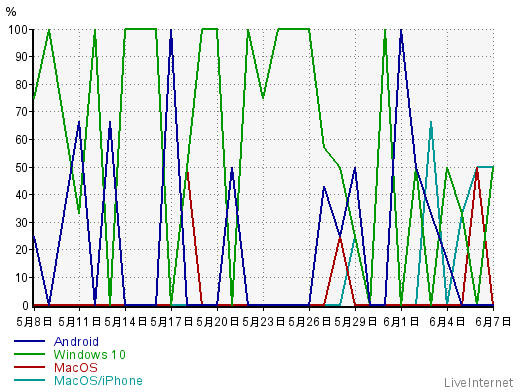
Task: Click the red MacOS legend line
Action: coord(29,367)
